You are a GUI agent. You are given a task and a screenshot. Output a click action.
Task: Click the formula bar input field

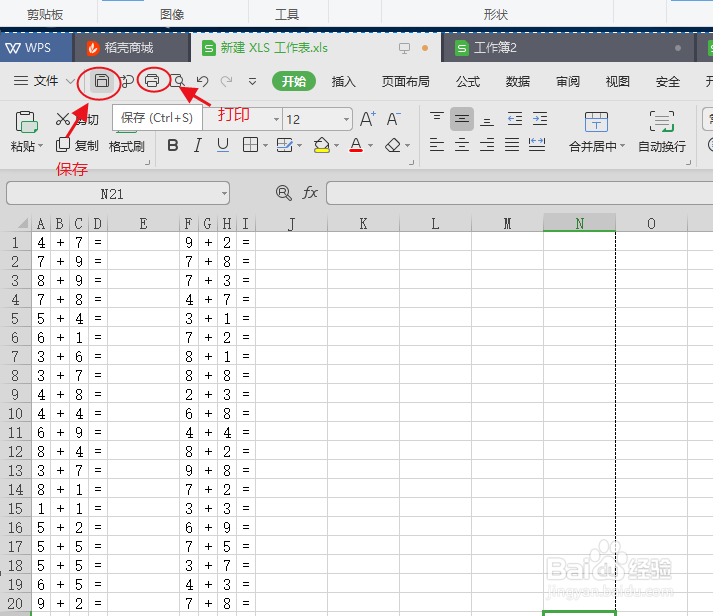519,193
